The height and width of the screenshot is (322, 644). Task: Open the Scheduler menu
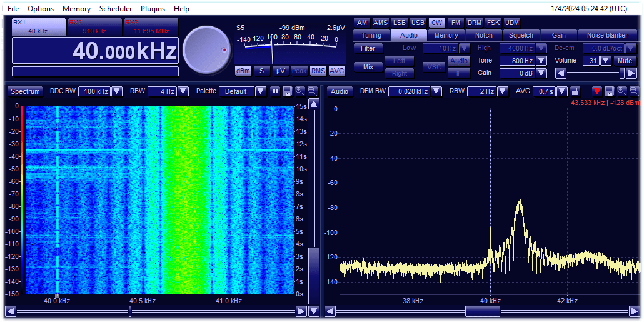tap(116, 9)
